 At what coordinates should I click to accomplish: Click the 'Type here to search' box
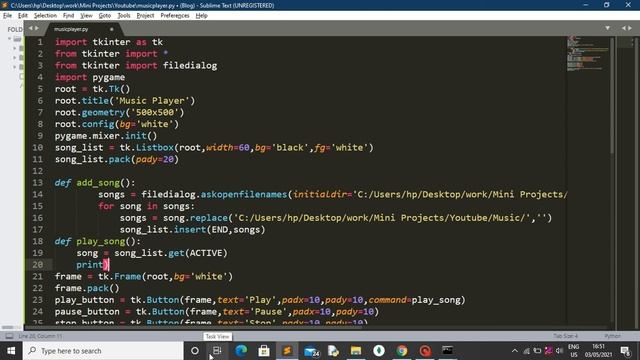click(x=103, y=351)
